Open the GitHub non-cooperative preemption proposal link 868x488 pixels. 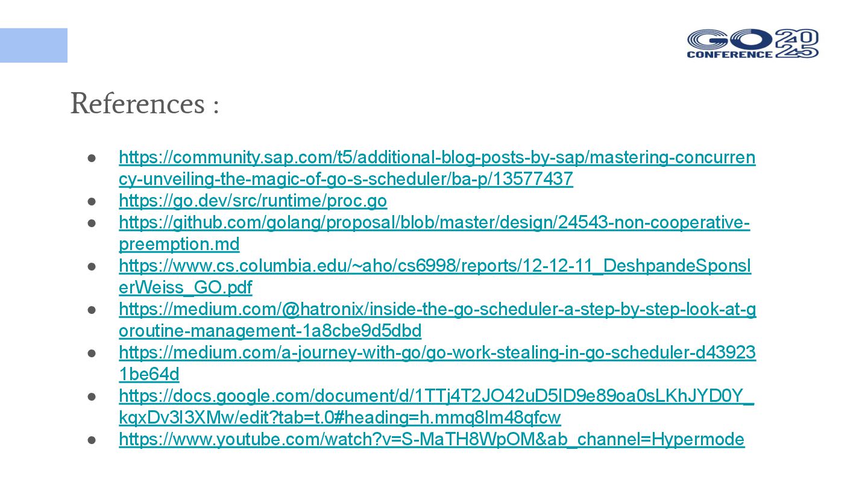pos(435,233)
